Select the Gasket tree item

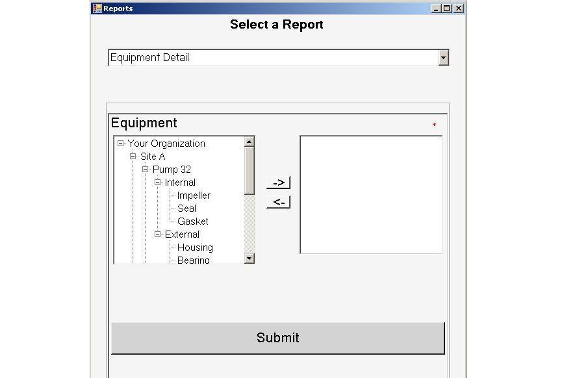[192, 221]
